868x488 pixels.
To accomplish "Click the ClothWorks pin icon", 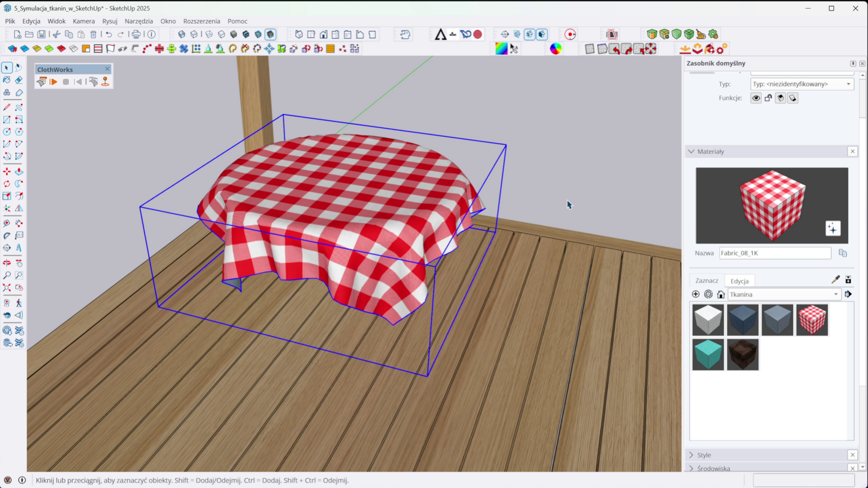I will pyautogui.click(x=105, y=82).
